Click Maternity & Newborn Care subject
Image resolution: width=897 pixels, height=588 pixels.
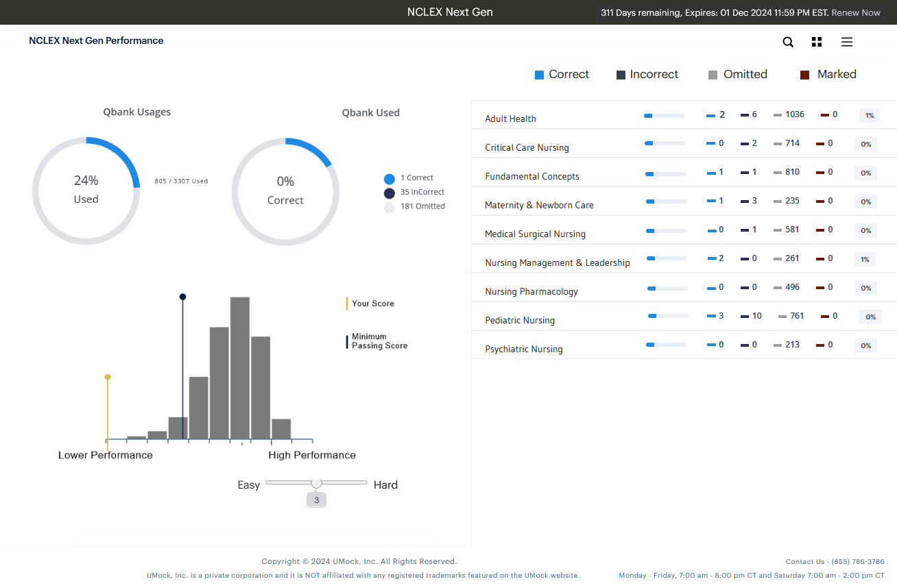pyautogui.click(x=539, y=205)
